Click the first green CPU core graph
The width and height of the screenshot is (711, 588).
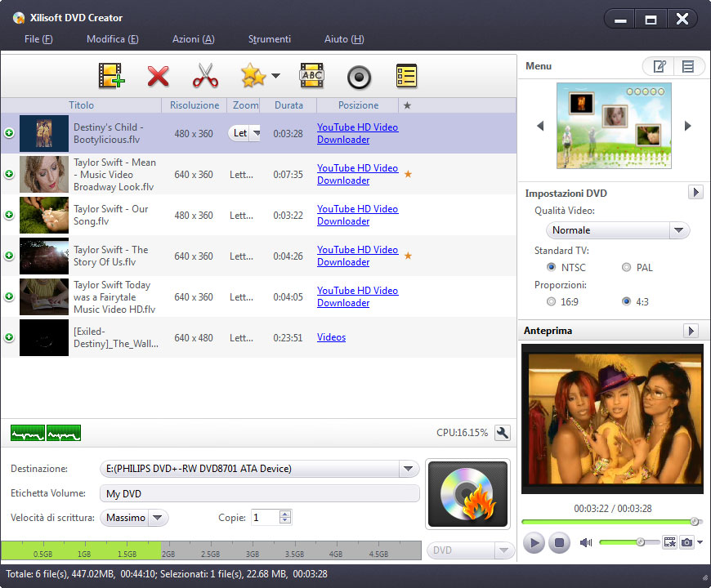click(x=28, y=433)
